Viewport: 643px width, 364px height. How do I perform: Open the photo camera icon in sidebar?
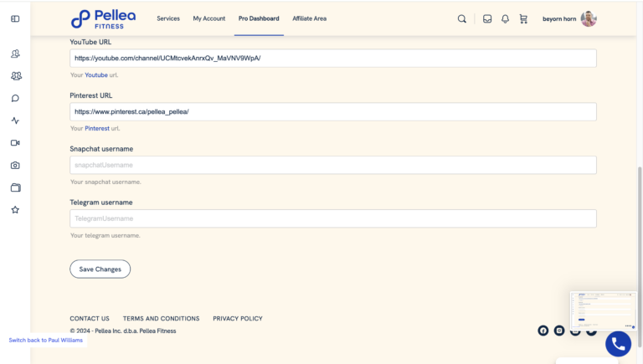(15, 165)
